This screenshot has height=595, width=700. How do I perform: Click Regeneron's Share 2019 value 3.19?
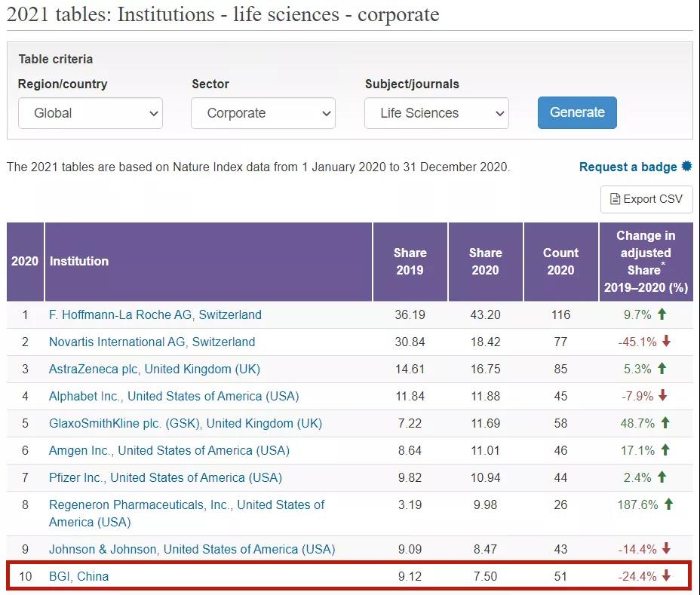click(x=410, y=505)
